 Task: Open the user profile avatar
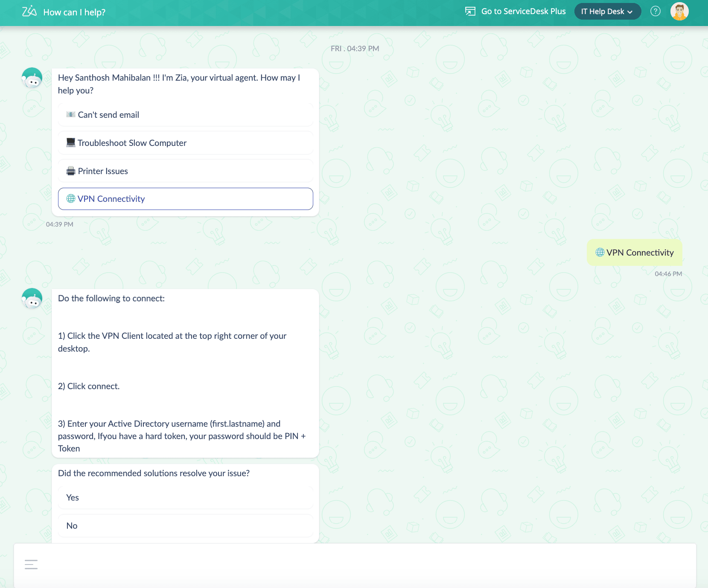click(679, 11)
